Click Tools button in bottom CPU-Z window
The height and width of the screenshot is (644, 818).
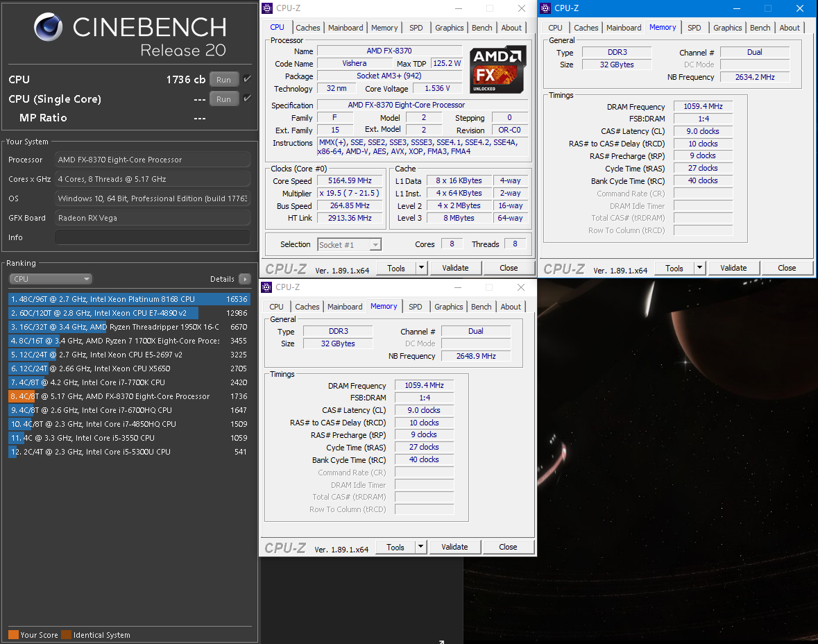coord(395,547)
